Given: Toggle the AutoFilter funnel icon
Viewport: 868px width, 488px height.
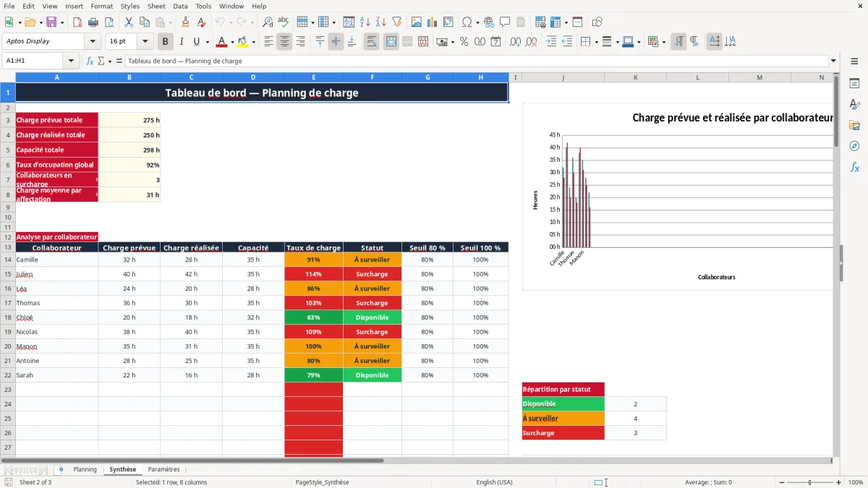Looking at the screenshot, I should point(396,22).
